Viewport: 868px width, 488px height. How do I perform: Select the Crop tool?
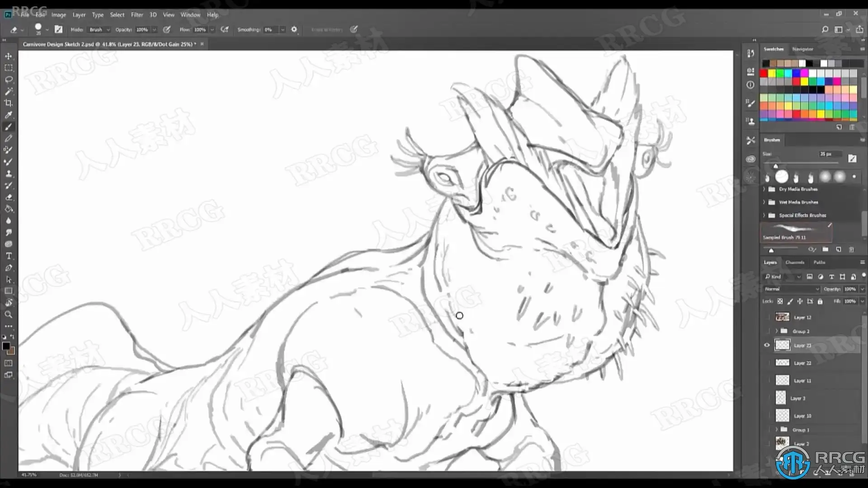pos(9,103)
